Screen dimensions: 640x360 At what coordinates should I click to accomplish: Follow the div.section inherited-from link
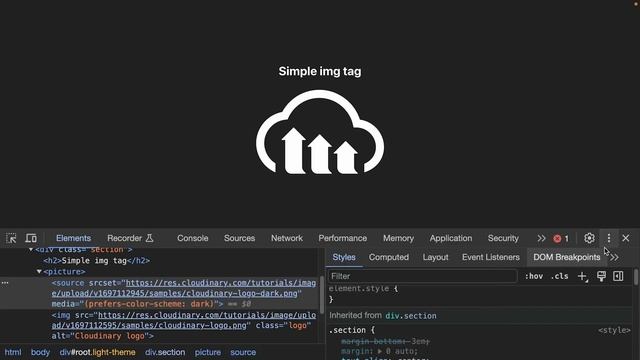(411, 316)
